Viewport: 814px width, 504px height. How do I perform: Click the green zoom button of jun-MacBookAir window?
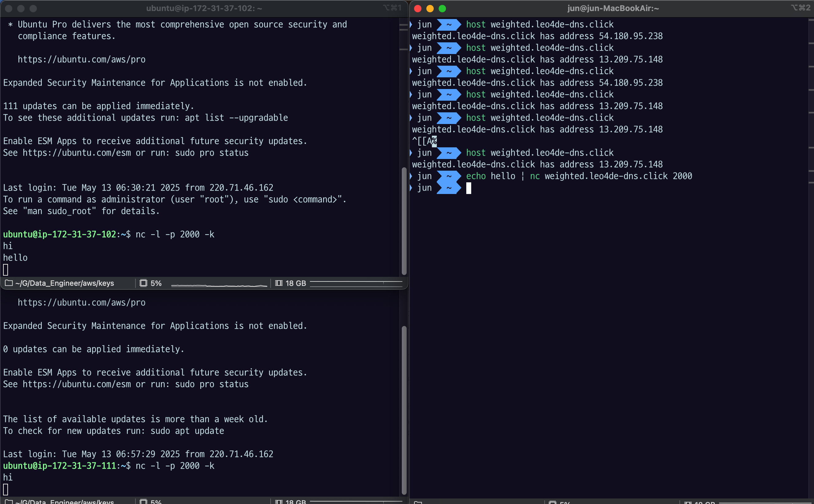[x=442, y=9]
